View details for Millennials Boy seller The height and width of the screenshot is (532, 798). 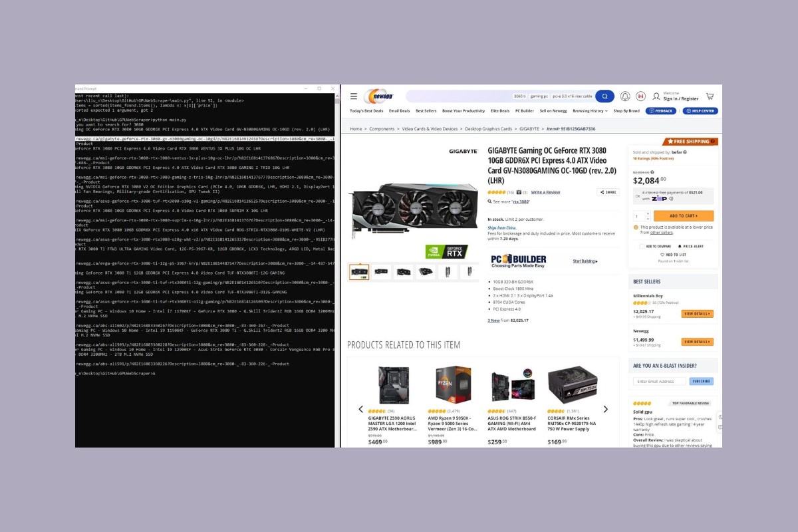point(697,313)
